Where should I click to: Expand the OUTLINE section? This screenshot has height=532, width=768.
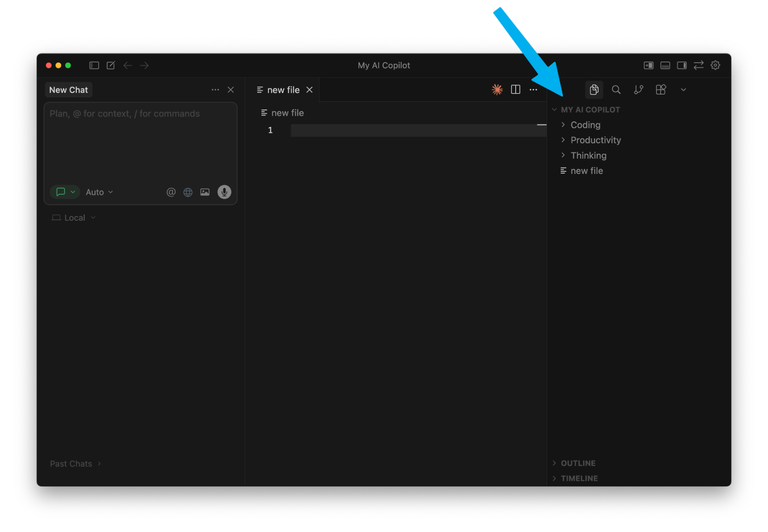coord(577,463)
